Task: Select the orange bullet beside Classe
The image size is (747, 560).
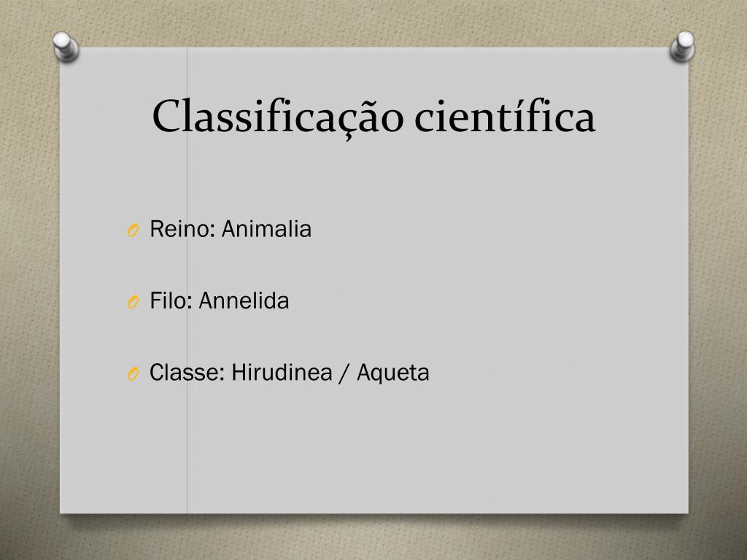Action: pos(133,374)
